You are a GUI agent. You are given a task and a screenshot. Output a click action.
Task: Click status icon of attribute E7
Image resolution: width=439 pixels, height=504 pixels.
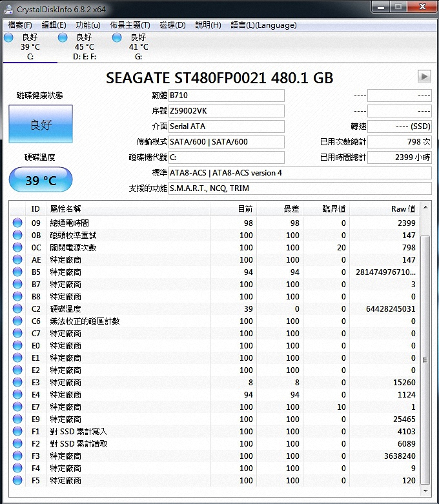point(17,407)
